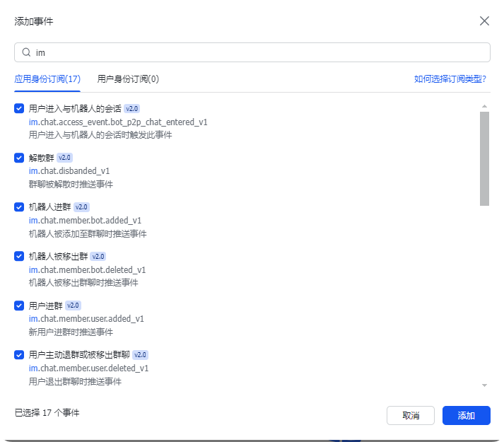Image resolution: width=504 pixels, height=442 pixels.
Task: Toggle the 机器人进群 event checkbox
Action: 19,207
